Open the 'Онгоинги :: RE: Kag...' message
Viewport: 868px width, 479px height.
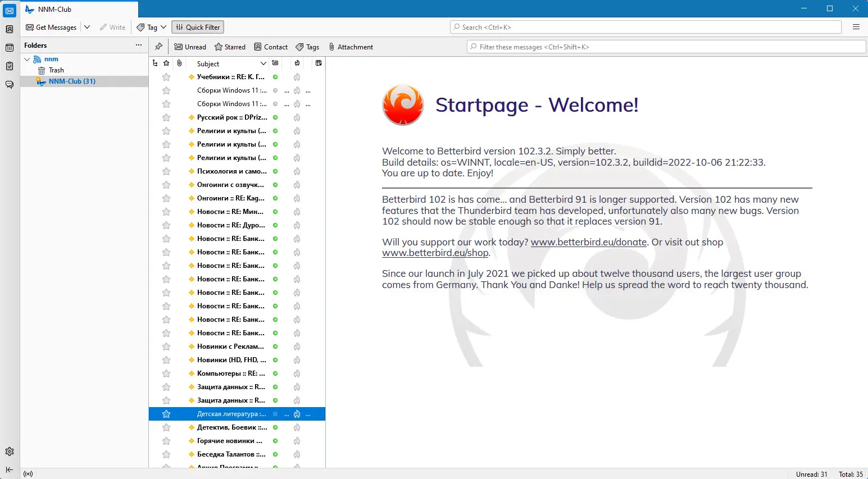(231, 198)
